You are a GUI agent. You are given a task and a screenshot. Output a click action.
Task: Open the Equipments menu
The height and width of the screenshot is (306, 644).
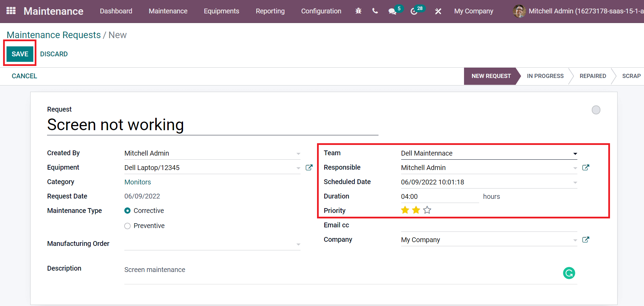point(222,11)
